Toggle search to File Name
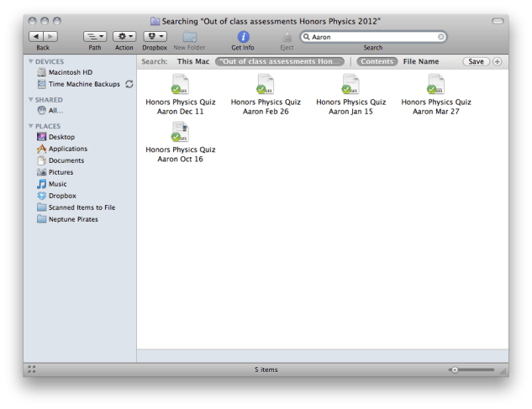Image resolution: width=532 pixels, height=409 pixels. click(421, 61)
